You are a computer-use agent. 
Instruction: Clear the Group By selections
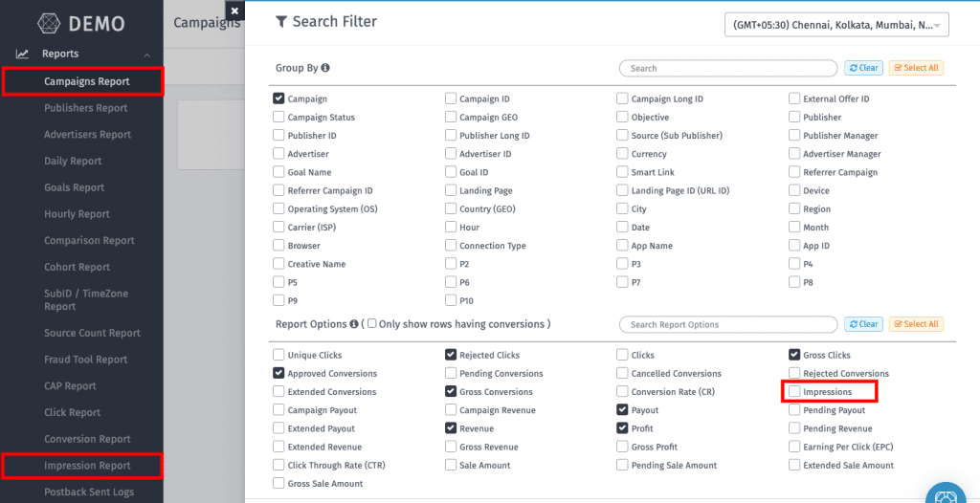pyautogui.click(x=863, y=68)
